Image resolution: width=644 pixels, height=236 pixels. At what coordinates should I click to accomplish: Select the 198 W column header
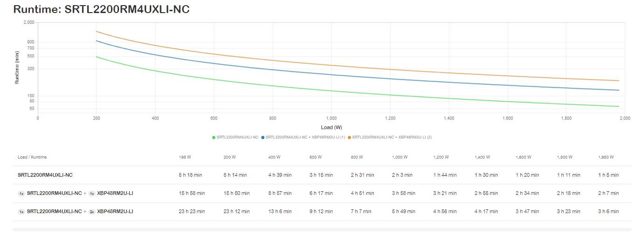[185, 157]
